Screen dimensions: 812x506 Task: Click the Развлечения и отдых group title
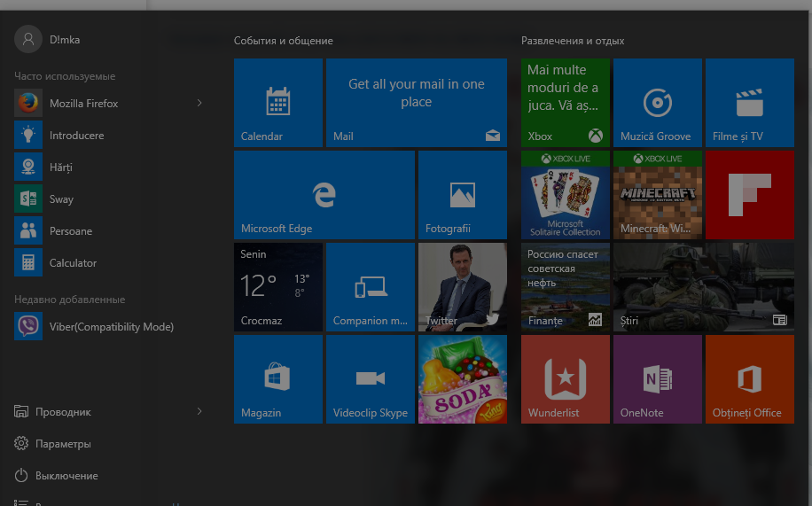(x=573, y=41)
